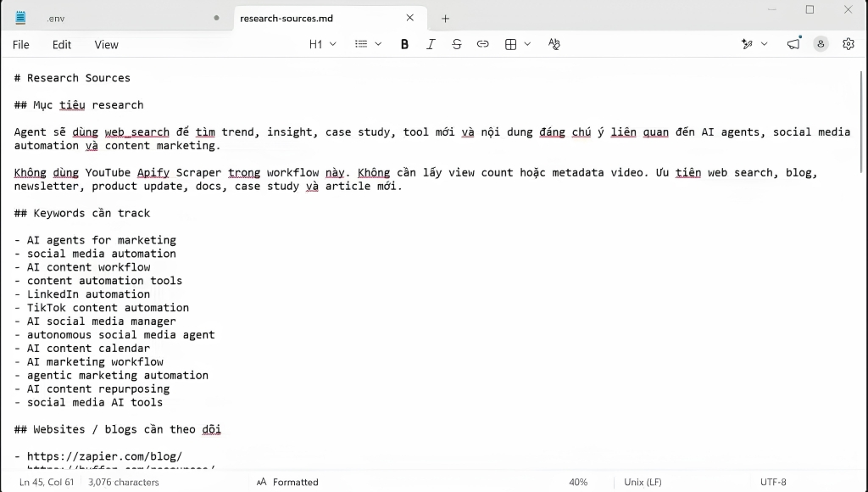
Task: Click the '## Mục tiêu research' heading
Action: point(79,104)
